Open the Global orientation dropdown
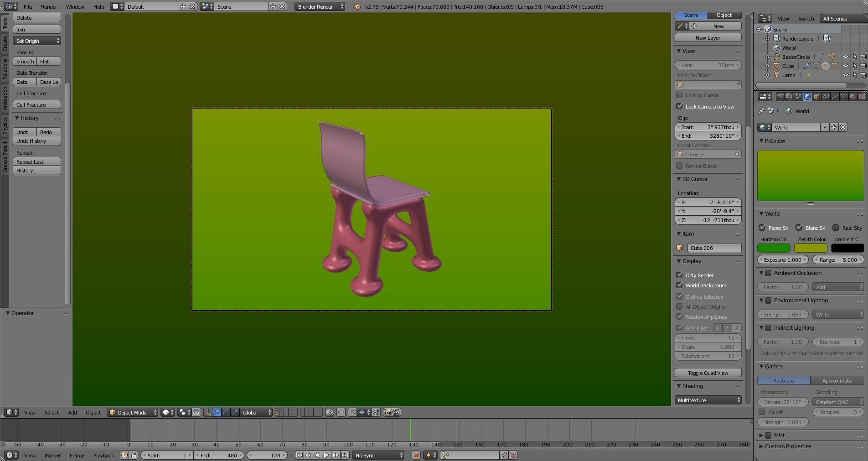The image size is (868, 461). [x=256, y=412]
